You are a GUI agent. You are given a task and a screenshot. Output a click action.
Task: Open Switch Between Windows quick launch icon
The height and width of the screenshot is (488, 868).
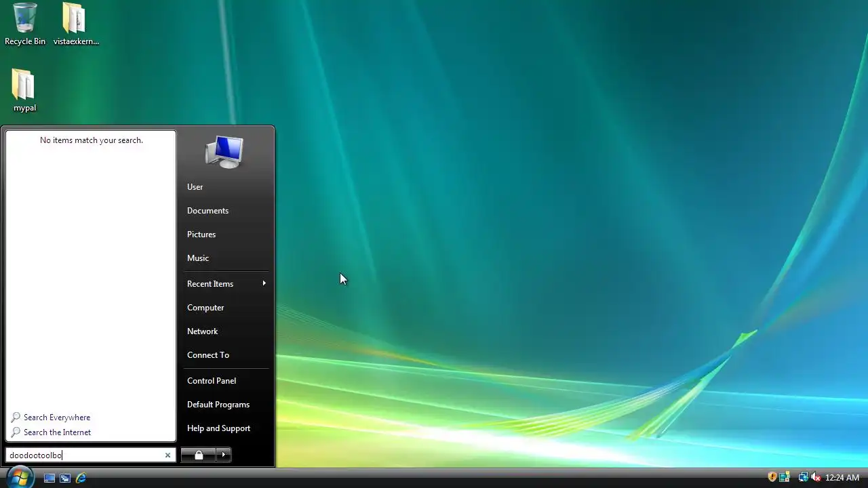click(65, 478)
